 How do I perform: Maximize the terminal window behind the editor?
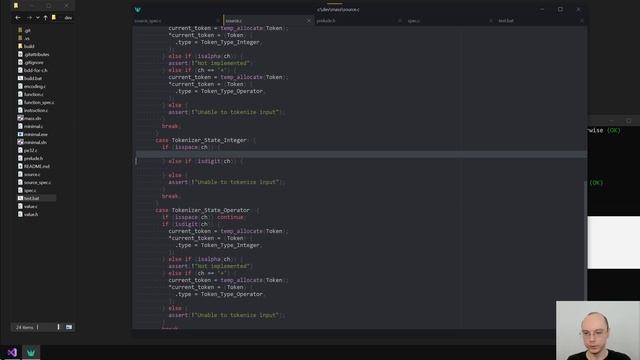pos(629,121)
